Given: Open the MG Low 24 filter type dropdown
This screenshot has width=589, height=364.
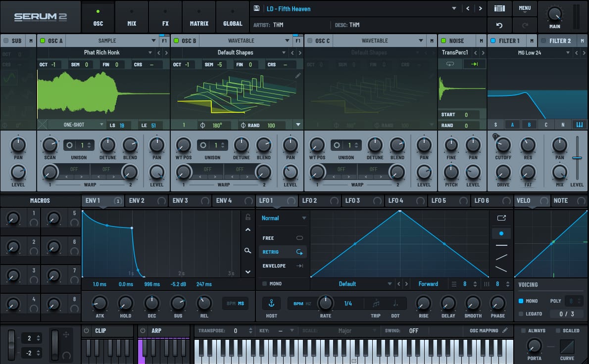Looking at the screenshot, I should coord(530,52).
